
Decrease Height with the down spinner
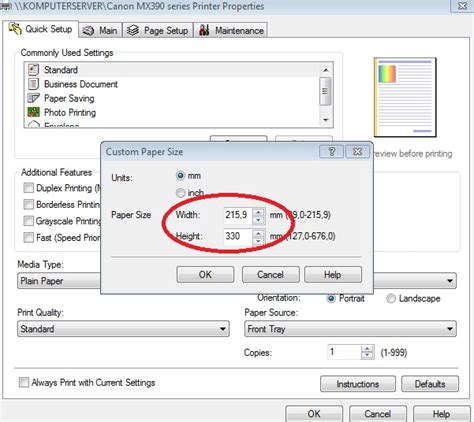259,241
